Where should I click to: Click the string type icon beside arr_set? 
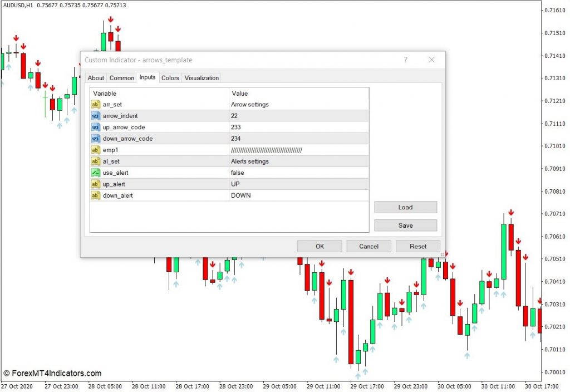[95, 104]
